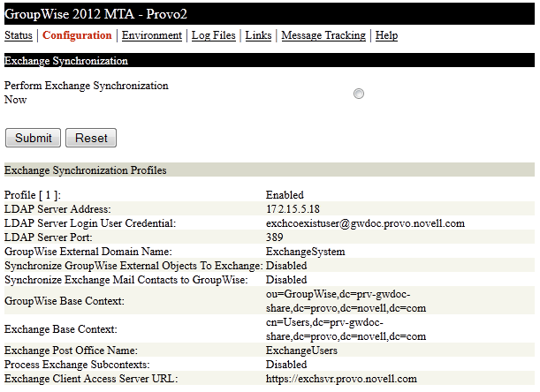
Task: Click the LDAP Server Port value 389
Action: 275,237
